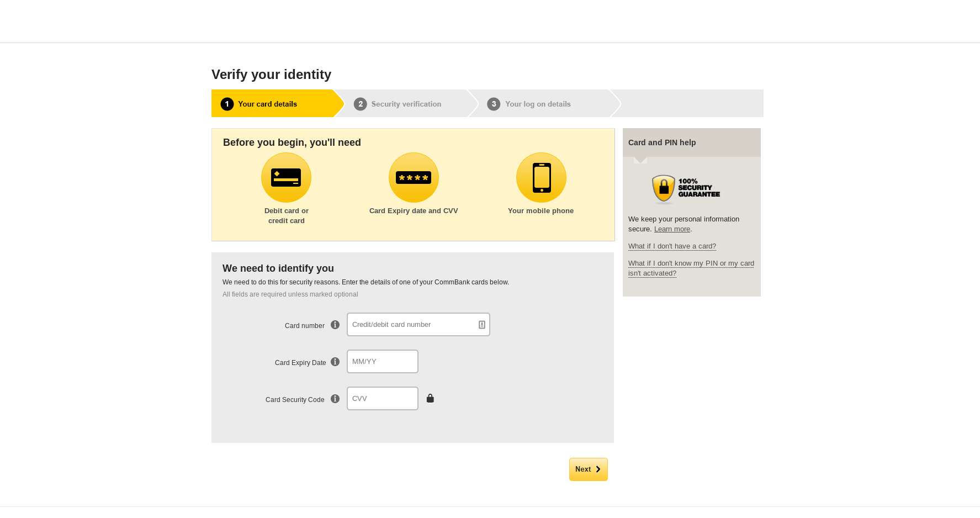Screen dimensions: 980x518
Task: Open the Card number info tooltip
Action: click(335, 325)
